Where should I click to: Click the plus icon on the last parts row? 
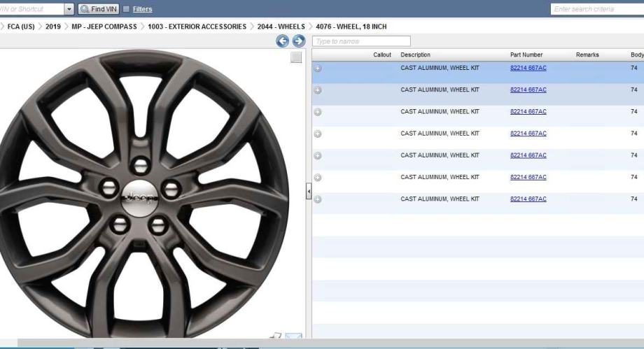click(318, 199)
